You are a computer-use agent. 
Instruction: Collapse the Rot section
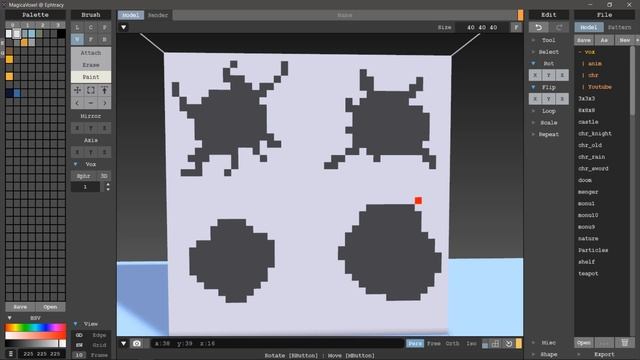click(533, 64)
